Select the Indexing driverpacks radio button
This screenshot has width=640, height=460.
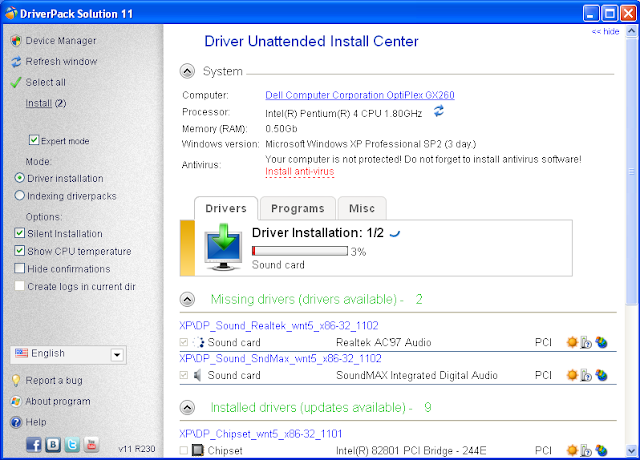pyautogui.click(x=19, y=196)
